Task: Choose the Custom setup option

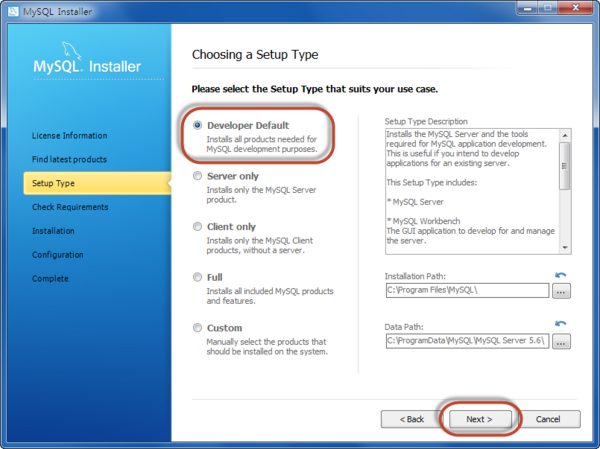Action: tap(197, 328)
